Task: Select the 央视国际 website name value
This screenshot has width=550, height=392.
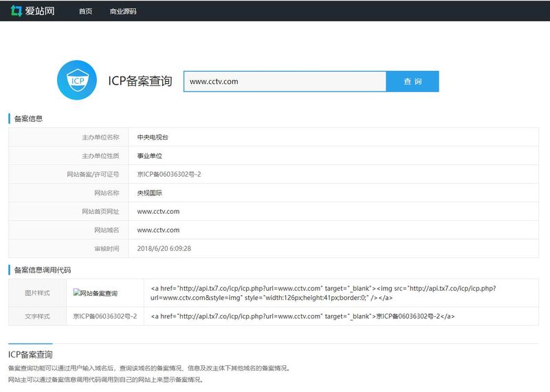Action: point(149,193)
